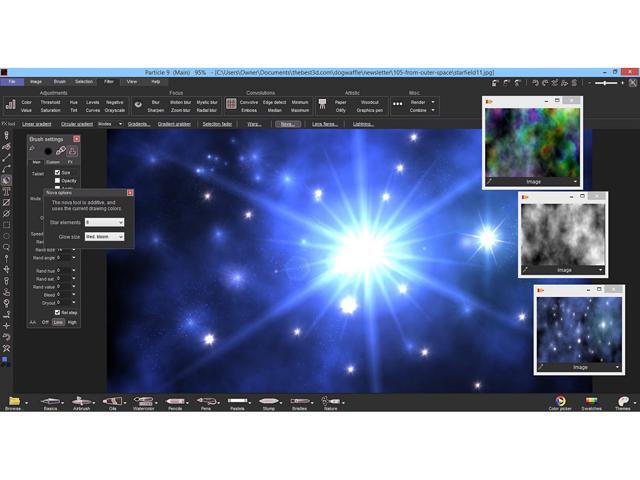640x480 pixels.
Task: Click the Lens flares button
Action: (323, 124)
